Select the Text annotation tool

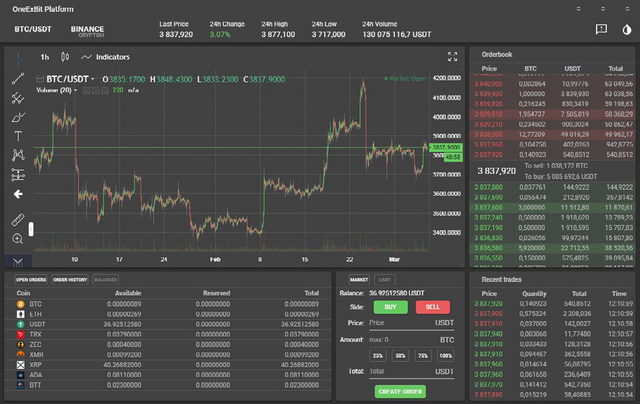point(18,136)
